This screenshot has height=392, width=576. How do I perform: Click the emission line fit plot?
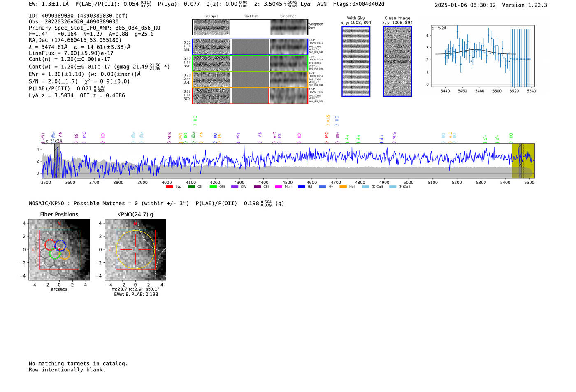(x=483, y=56)
